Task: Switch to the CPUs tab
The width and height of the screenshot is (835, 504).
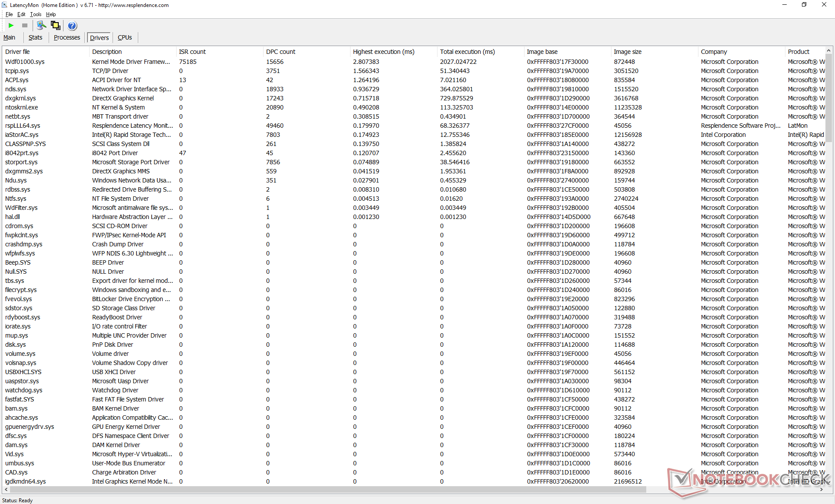Action: (125, 38)
